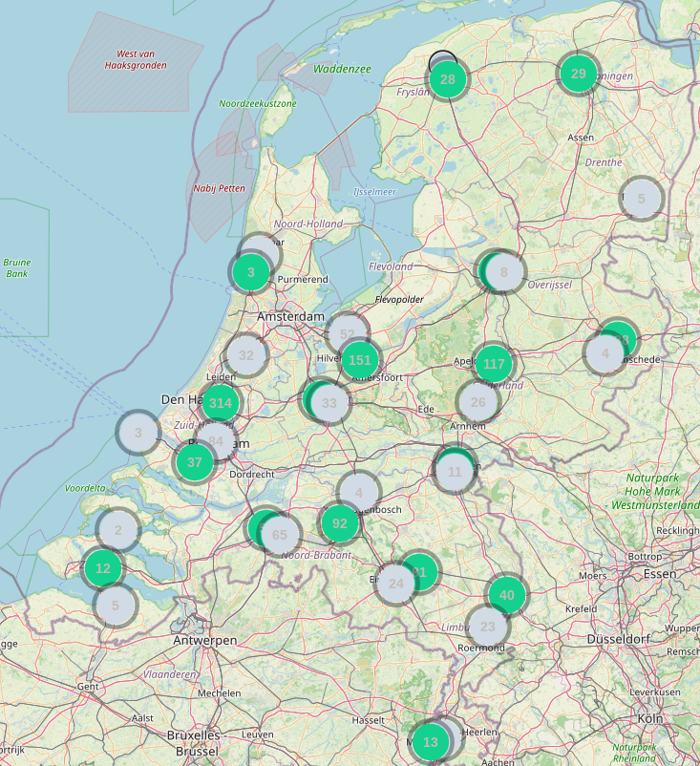Click gray cluster marker 4 near 's-Hertogenbosch
Viewport: 700px width, 766px height.
[359, 493]
